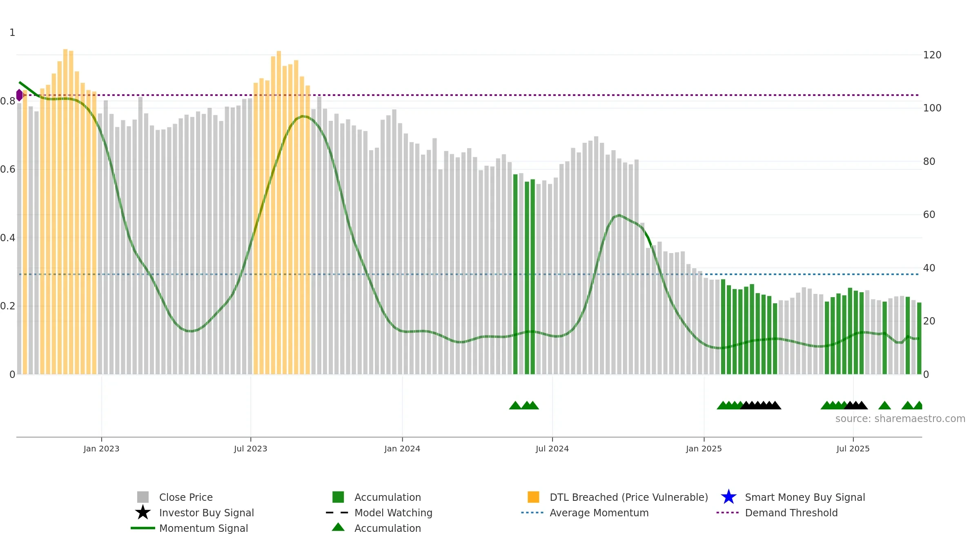The width and height of the screenshot is (980, 551).
Task: Click the green Accumulation triangle legend icon
Action: 338,527
